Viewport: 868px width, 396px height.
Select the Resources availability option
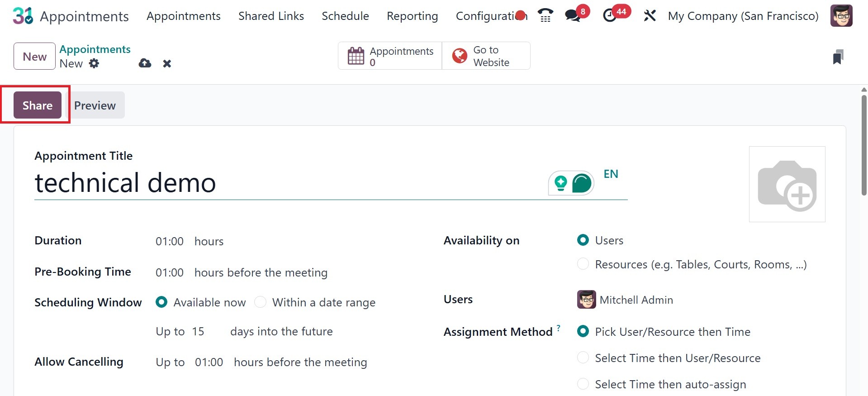(583, 264)
